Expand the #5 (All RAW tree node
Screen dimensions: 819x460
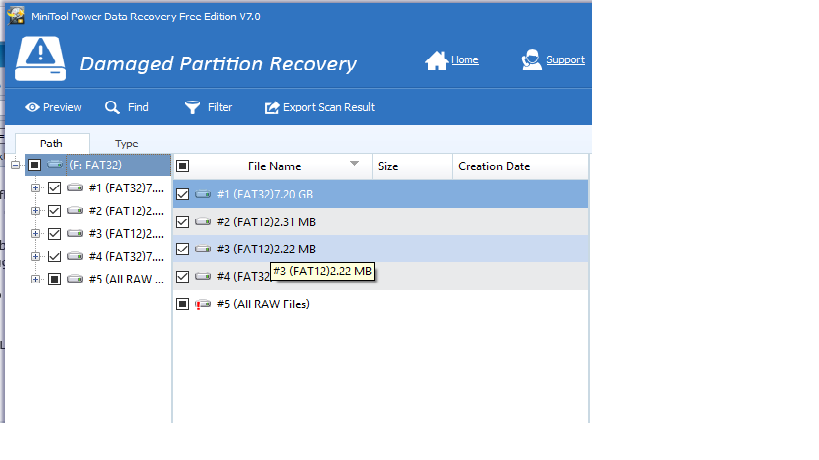click(x=35, y=279)
